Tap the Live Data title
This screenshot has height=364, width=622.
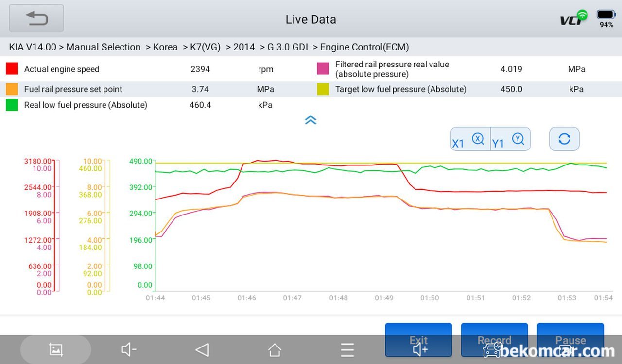[x=311, y=19]
